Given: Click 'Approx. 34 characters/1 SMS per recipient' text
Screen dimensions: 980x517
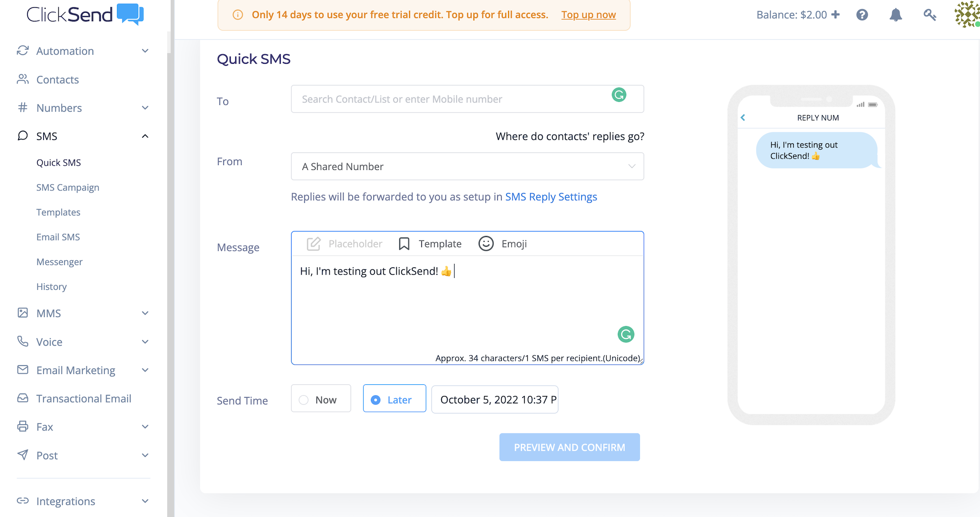Looking at the screenshot, I should pos(538,358).
